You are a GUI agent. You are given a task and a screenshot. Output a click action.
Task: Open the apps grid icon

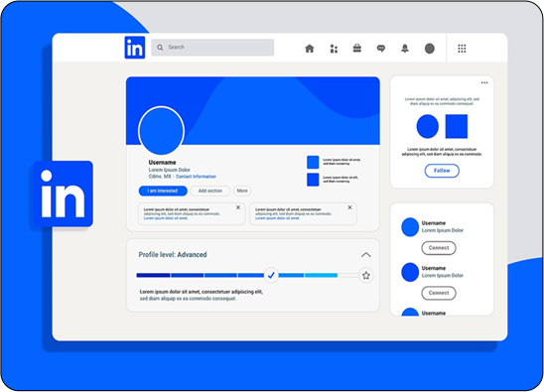tap(462, 49)
